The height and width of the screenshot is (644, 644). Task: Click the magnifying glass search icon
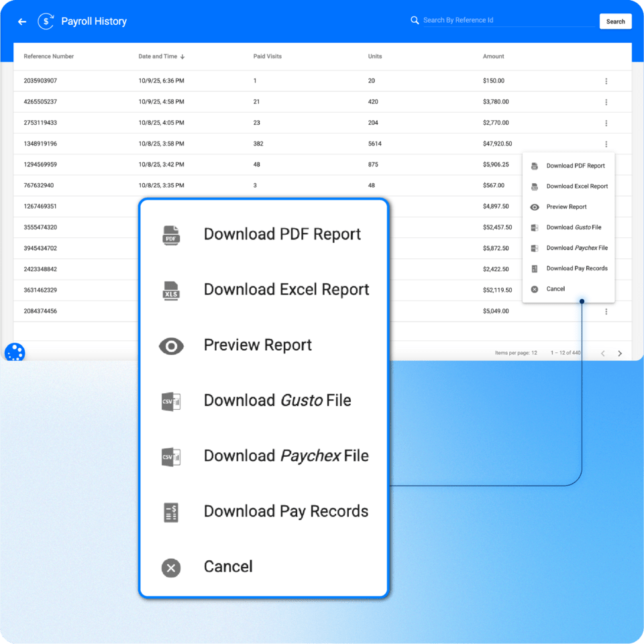click(x=415, y=20)
